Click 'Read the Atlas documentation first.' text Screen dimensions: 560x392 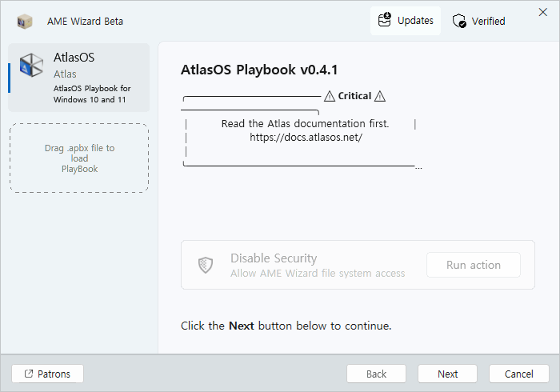pyautogui.click(x=305, y=123)
